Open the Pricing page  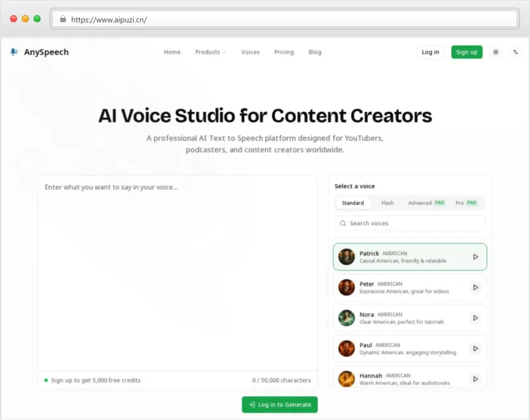tap(284, 52)
